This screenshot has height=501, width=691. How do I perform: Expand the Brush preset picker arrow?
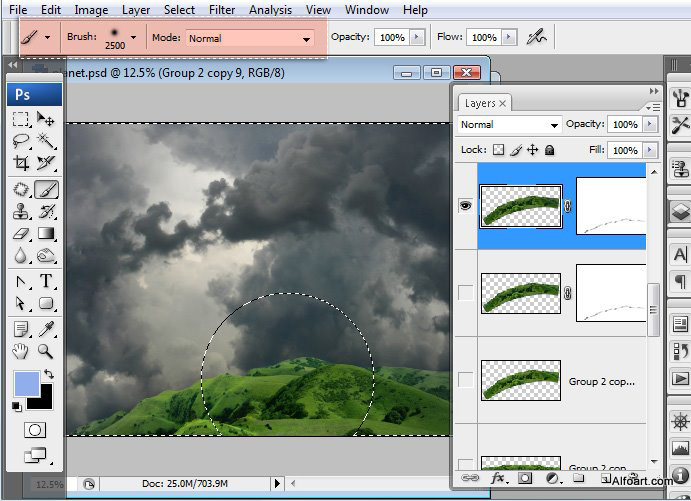coord(133,36)
